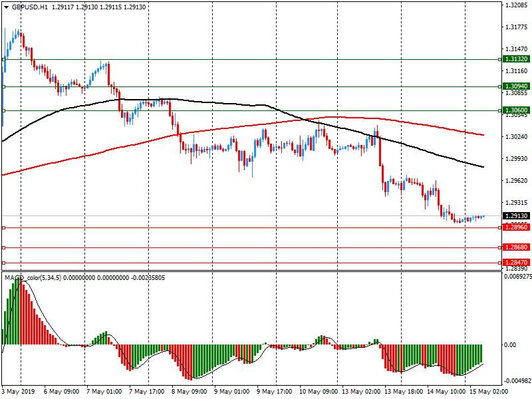Click the 7 May 17:00 time axis label
This screenshot has width=532, height=399.
pos(146,392)
